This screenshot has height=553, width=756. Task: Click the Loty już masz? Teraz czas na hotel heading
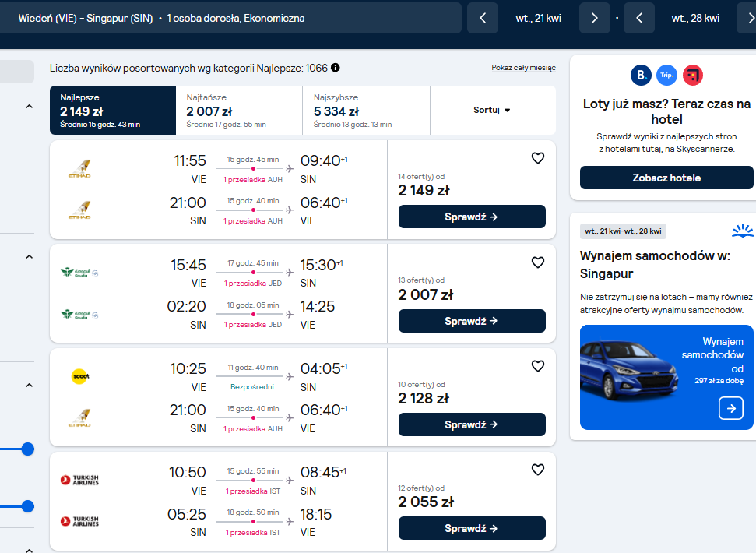point(666,111)
